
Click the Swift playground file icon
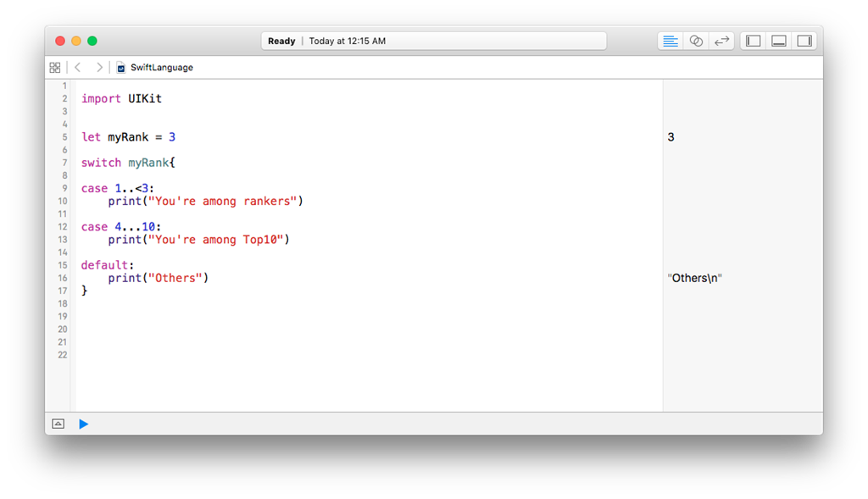pos(121,67)
